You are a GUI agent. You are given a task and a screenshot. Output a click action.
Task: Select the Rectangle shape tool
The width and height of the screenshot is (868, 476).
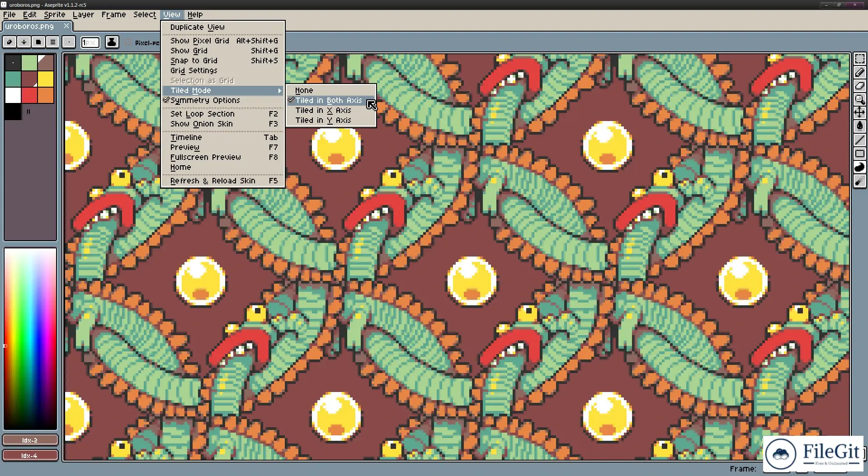(859, 154)
